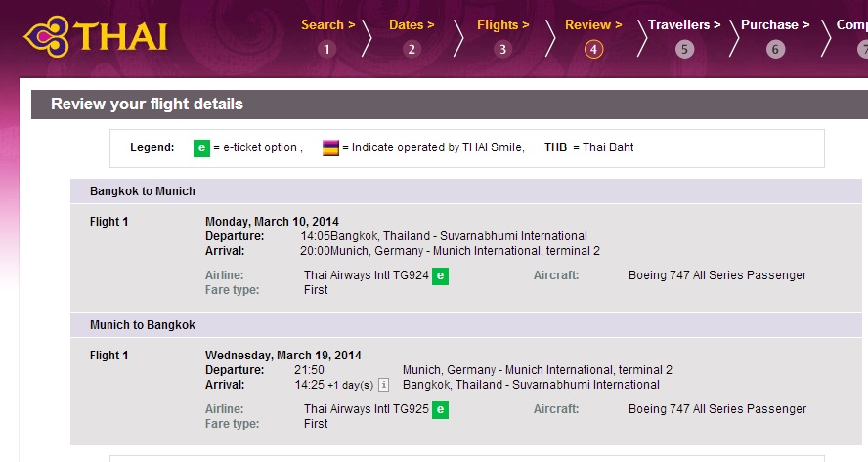Click the step 3 number circle

tap(502, 50)
